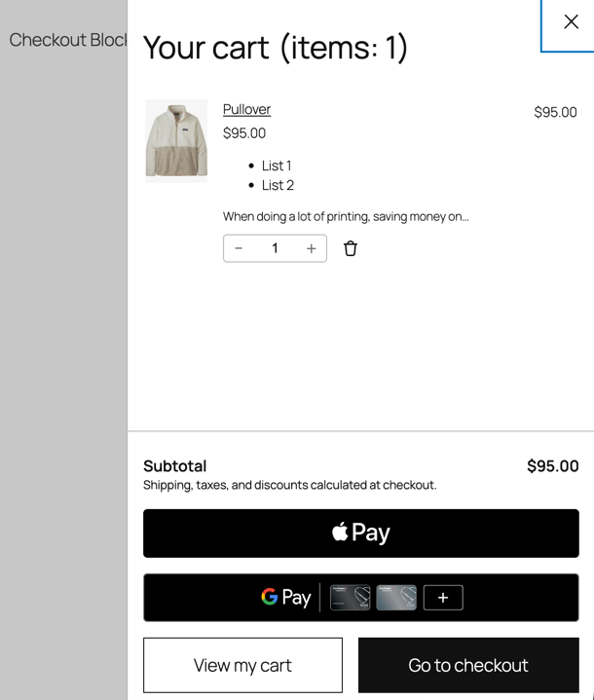This screenshot has width=594, height=700.
Task: Pay with the Apple Pay button
Action: pyautogui.click(x=360, y=533)
